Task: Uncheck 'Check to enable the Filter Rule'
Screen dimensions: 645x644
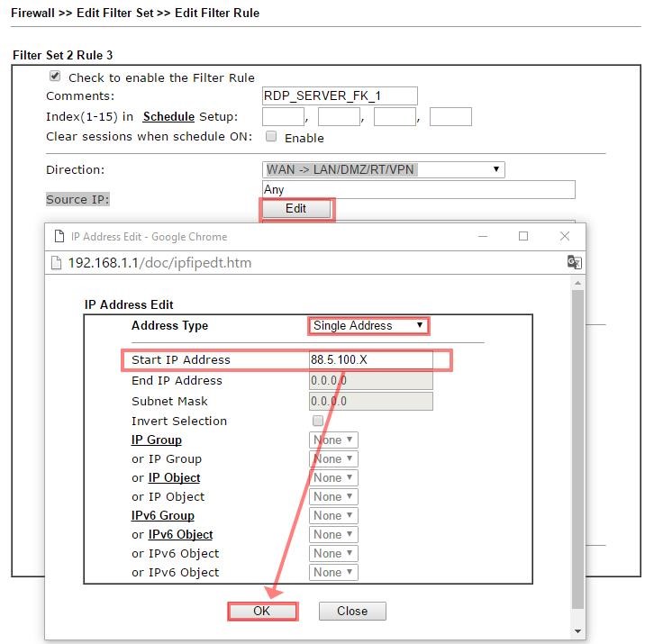Action: (x=55, y=77)
